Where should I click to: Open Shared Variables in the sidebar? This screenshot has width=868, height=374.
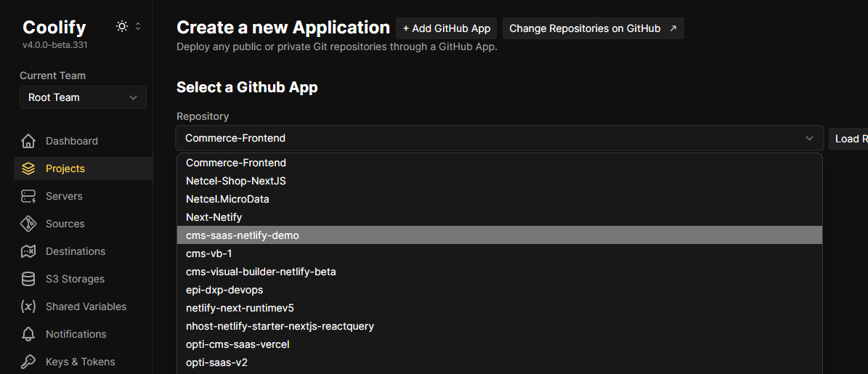pos(86,306)
